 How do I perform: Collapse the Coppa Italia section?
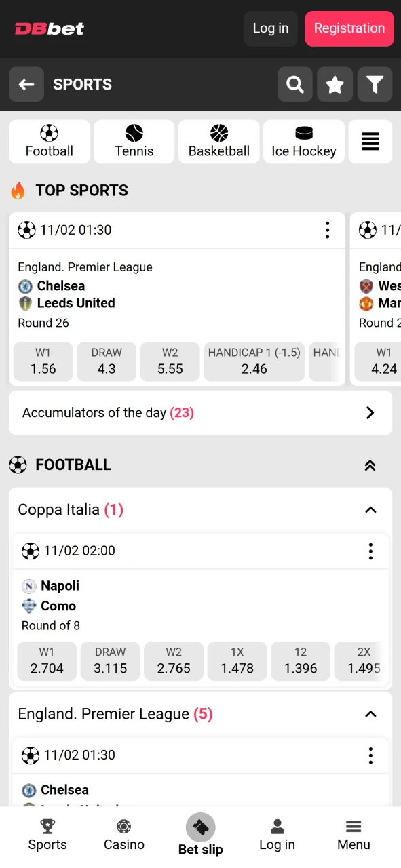(x=370, y=509)
